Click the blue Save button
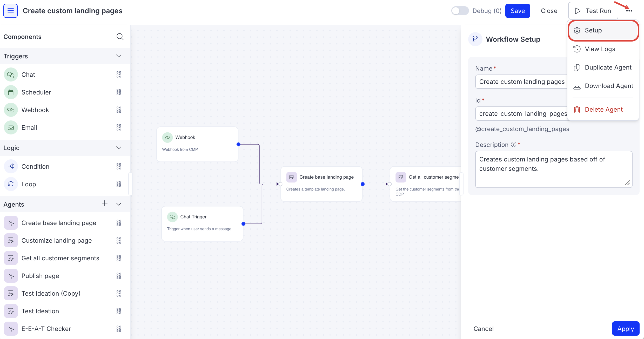The image size is (644, 339). pyautogui.click(x=518, y=11)
